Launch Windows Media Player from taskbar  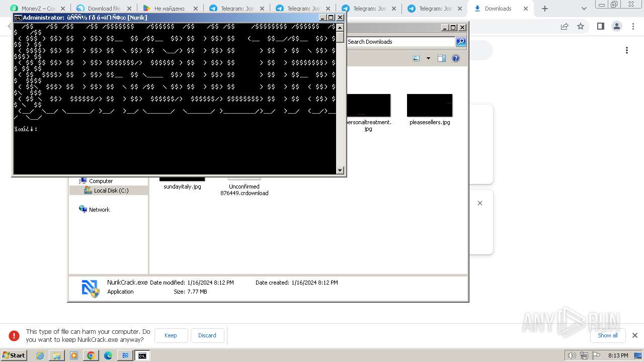(x=74, y=355)
